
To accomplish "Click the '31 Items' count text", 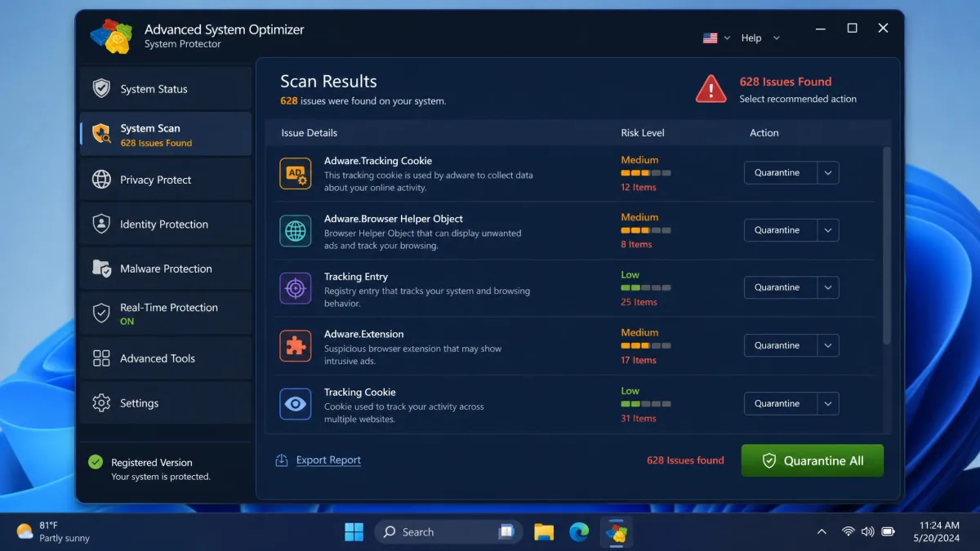I will click(x=639, y=418).
